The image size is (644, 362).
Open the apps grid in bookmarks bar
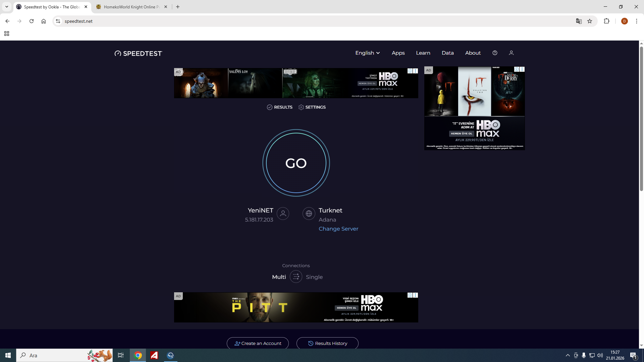(7, 34)
